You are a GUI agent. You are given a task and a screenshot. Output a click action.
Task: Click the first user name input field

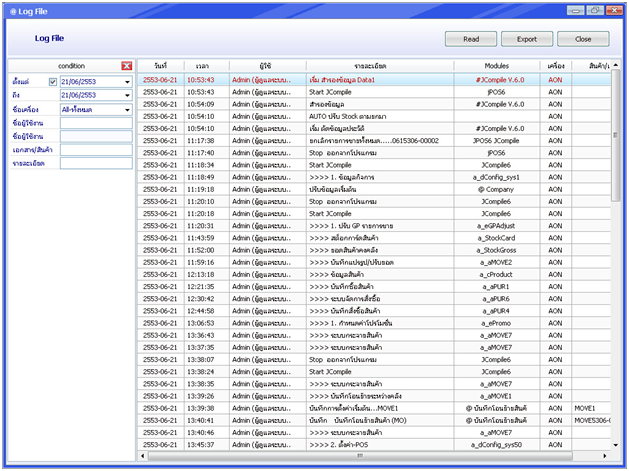[x=96, y=123]
